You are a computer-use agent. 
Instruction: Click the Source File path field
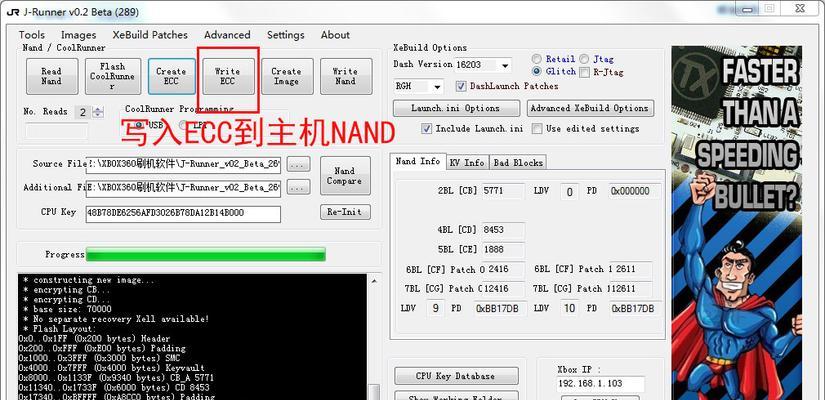pos(184,164)
